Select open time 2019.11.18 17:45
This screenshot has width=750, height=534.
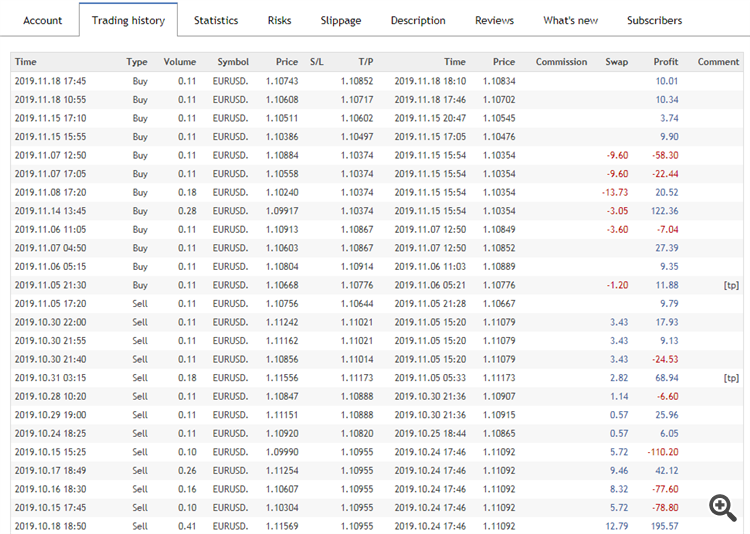click(x=50, y=81)
